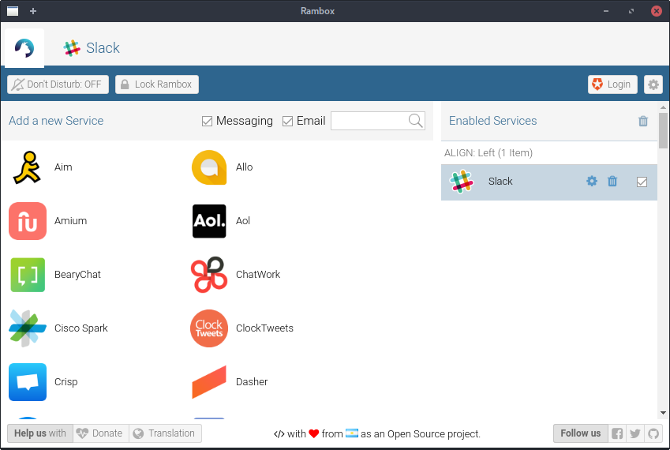Add the Allo service

[209, 167]
